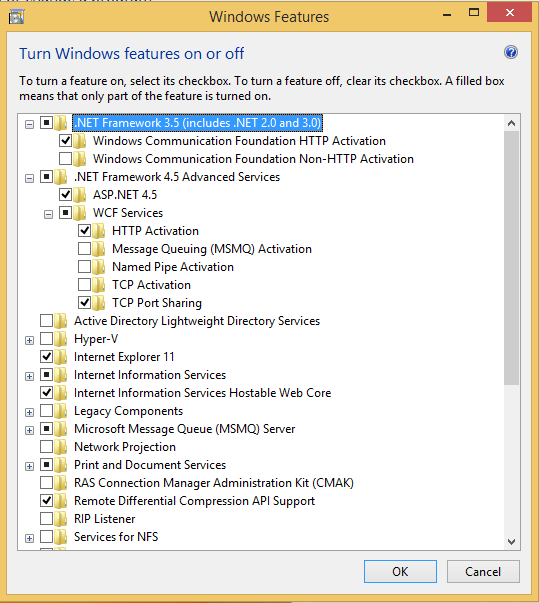Expand the Internet Information Services node
539x603 pixels.
[29, 376]
